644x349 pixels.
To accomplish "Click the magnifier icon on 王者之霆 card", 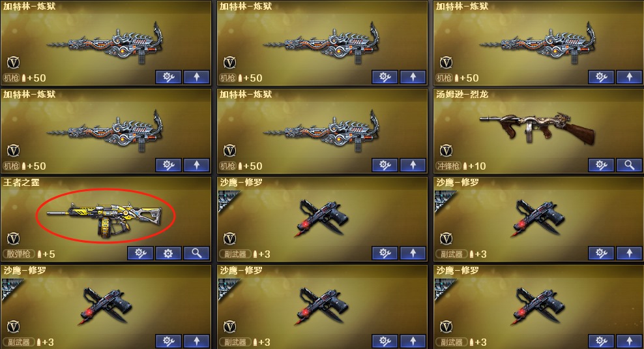I will (x=196, y=253).
